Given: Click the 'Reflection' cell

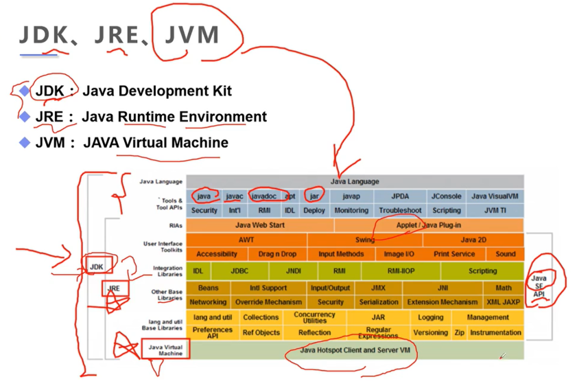Looking at the screenshot, I should point(315,333).
